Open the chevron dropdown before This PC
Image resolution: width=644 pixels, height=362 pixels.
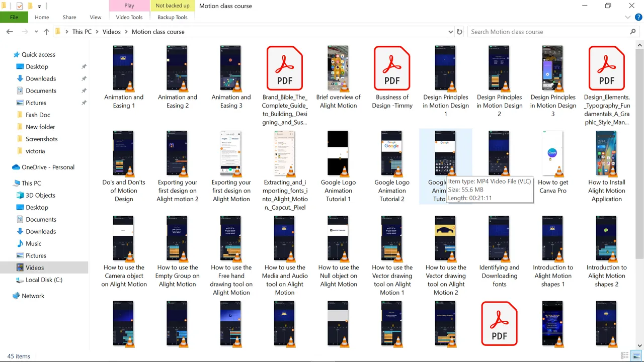click(67, 32)
